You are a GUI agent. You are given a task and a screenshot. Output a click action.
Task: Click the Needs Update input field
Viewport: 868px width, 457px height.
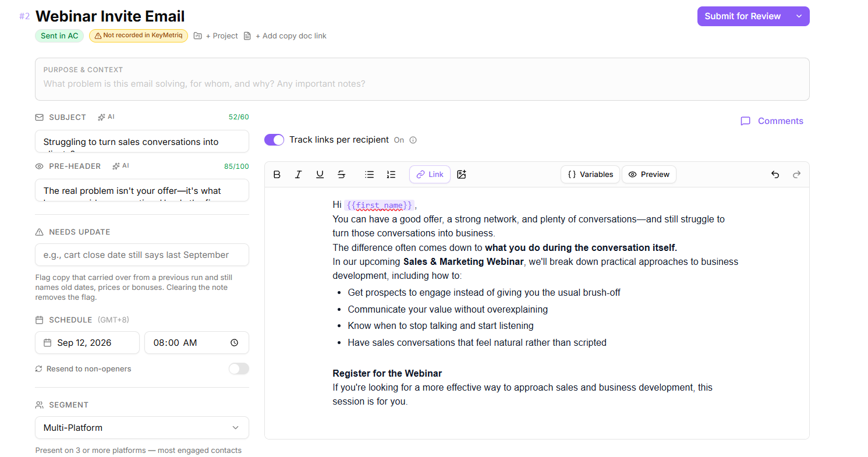tap(142, 254)
